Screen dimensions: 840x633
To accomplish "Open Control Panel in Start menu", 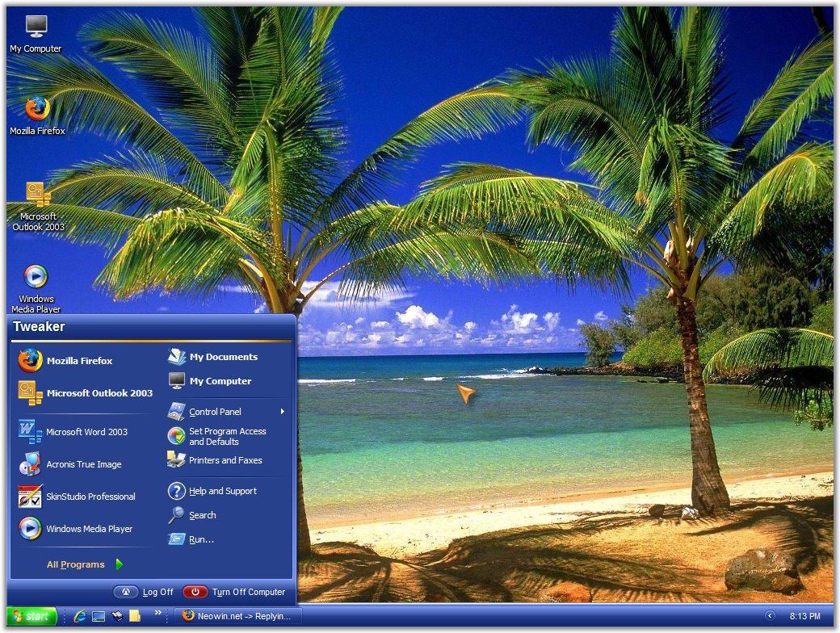I will 227,411.
